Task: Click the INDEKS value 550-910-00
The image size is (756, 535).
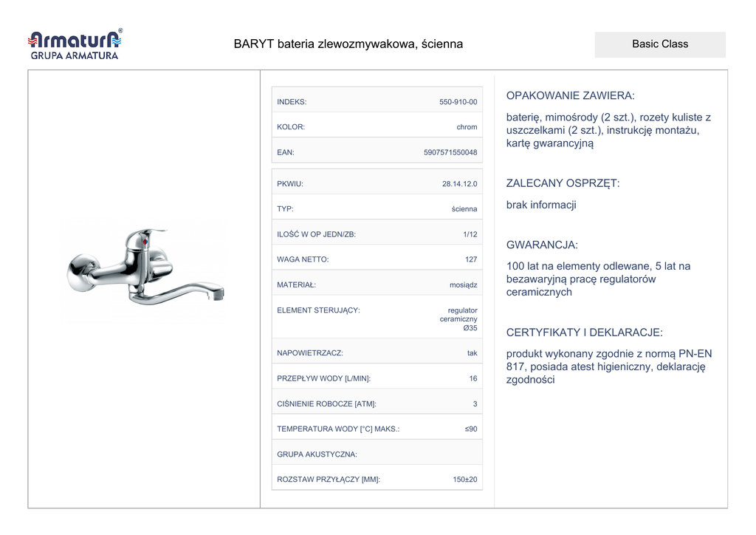Action: (x=458, y=102)
